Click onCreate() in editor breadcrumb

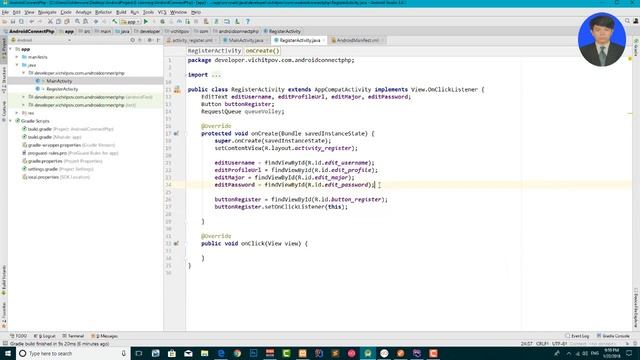262,51
